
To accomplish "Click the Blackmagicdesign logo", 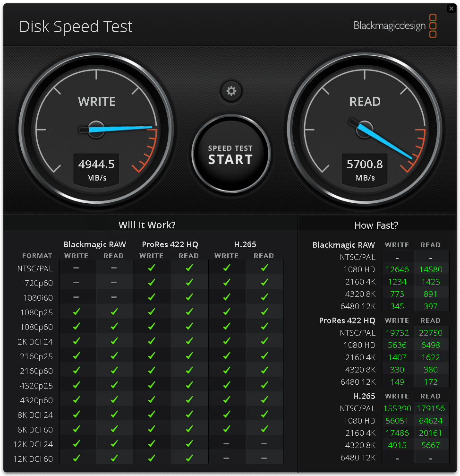I will (395, 26).
